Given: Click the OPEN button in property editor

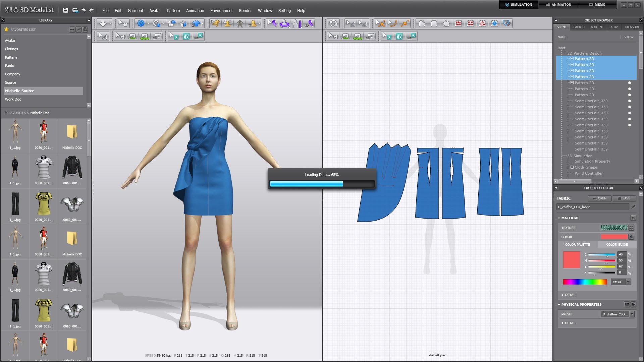Looking at the screenshot, I should point(600,198).
